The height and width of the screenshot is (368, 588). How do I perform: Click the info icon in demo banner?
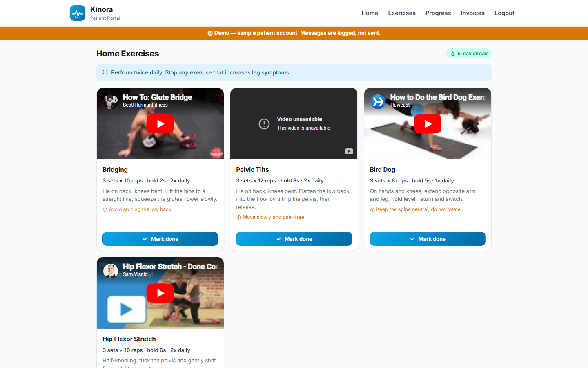(210, 33)
